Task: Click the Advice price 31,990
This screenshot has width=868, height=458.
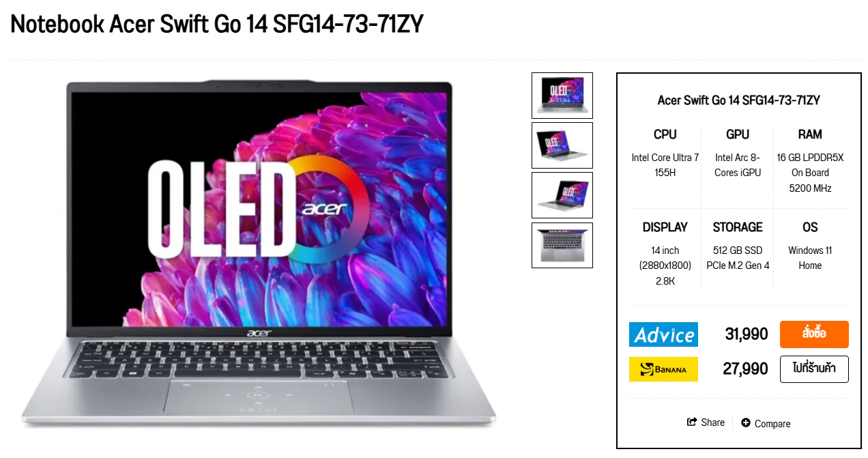Action: 747,334
